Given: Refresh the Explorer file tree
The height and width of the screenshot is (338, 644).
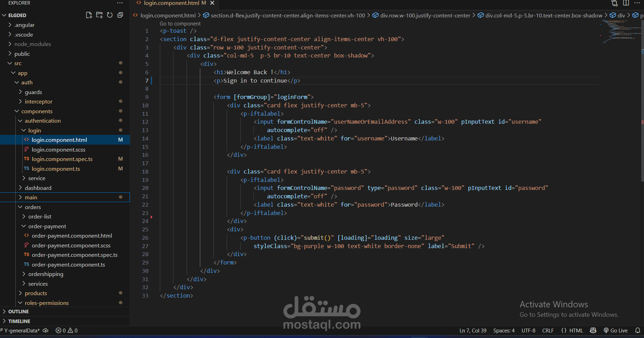Looking at the screenshot, I should (110, 15).
